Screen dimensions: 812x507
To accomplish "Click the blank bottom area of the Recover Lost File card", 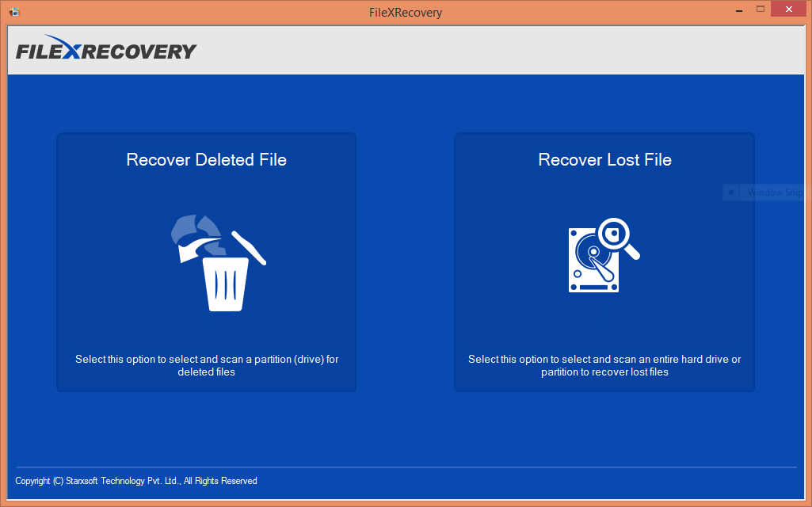I will click(x=604, y=384).
